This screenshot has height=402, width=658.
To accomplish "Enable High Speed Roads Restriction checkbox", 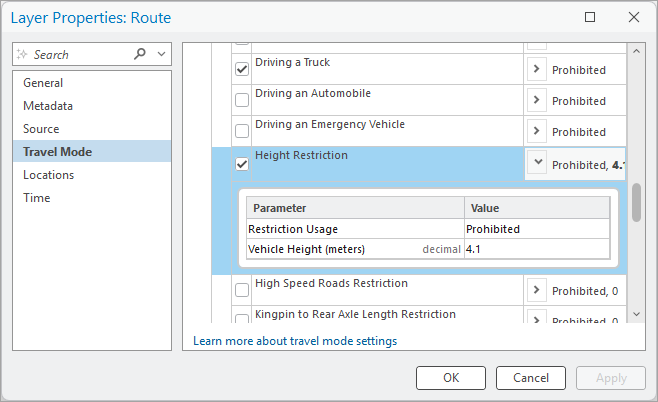I will [242, 290].
